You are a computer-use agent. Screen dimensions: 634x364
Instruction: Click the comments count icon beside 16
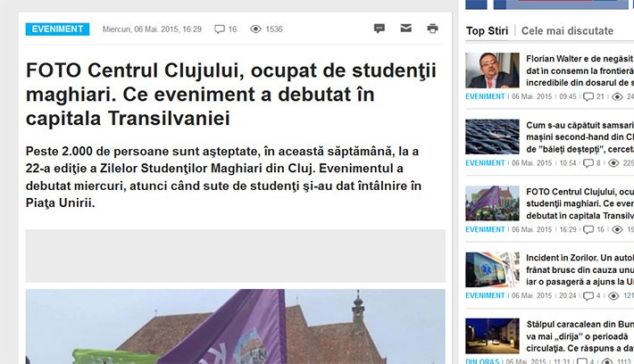(220, 29)
